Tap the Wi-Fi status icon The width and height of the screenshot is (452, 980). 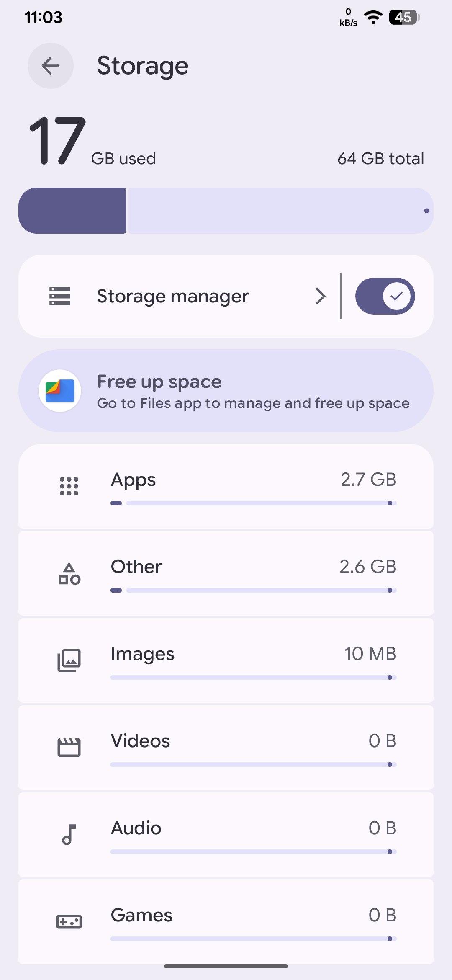tap(373, 17)
